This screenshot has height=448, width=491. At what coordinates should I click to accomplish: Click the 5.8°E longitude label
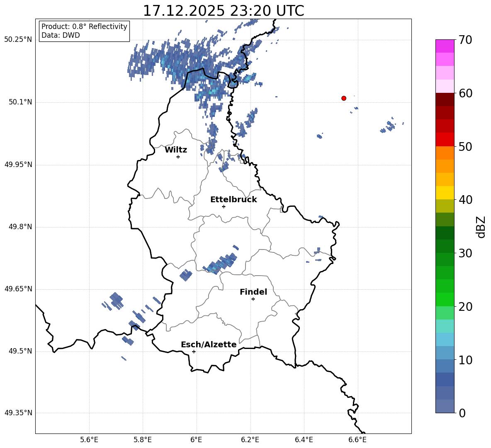(x=143, y=440)
